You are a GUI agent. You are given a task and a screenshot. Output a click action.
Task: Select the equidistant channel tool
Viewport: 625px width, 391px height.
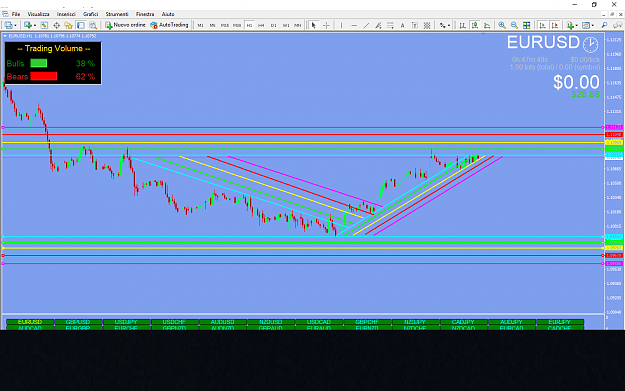point(378,25)
